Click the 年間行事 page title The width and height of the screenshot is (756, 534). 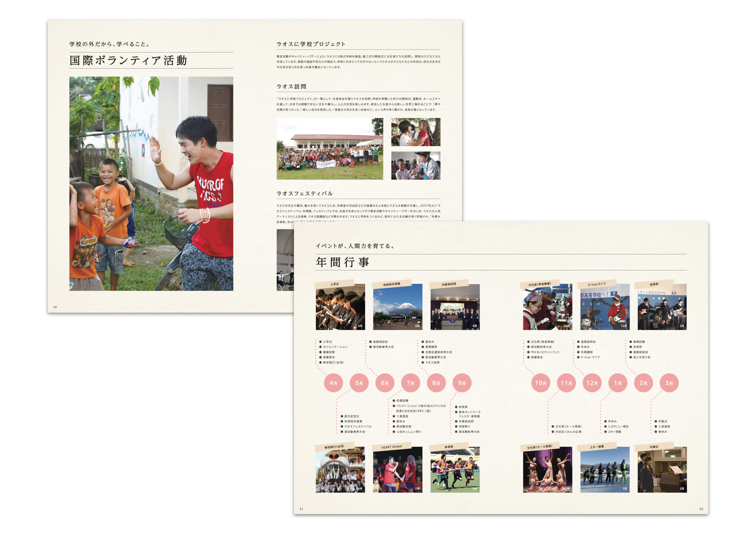[x=343, y=262]
